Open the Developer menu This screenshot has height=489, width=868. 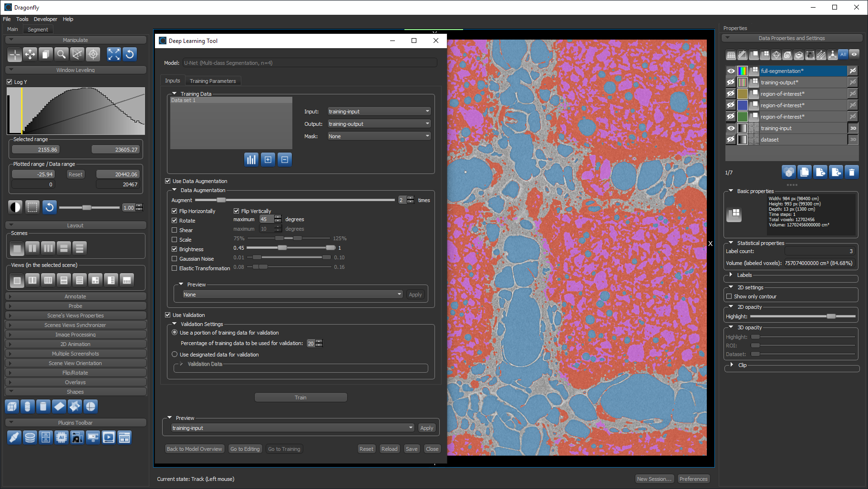click(45, 19)
